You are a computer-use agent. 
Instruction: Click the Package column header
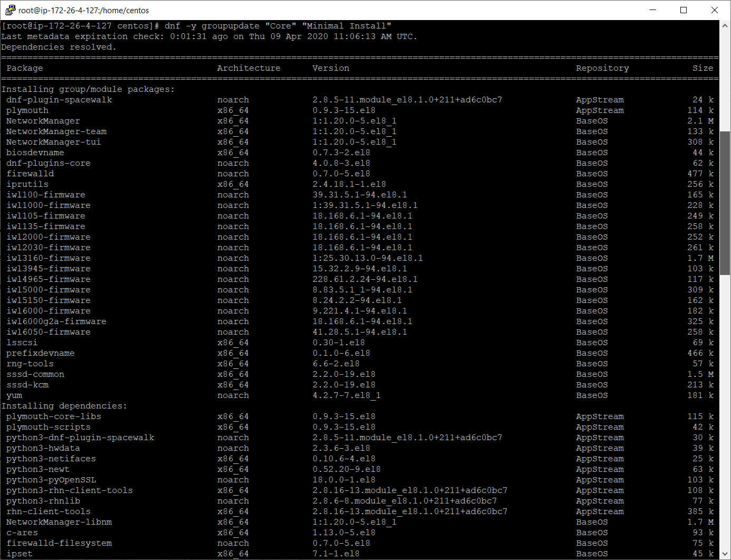click(x=25, y=68)
